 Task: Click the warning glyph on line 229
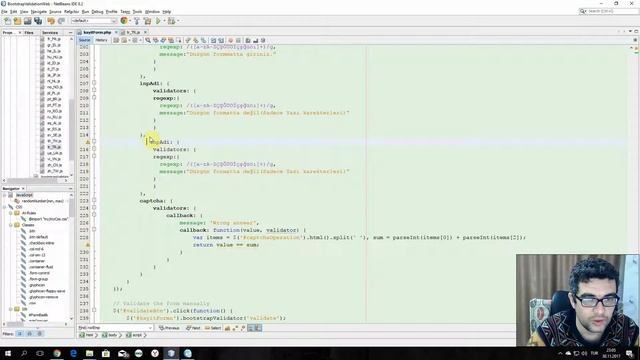(87, 245)
